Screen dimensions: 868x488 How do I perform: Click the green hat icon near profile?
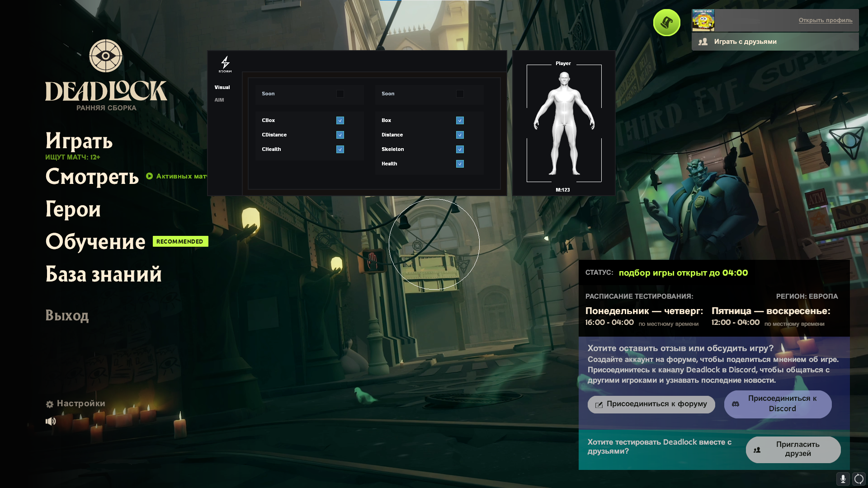click(x=666, y=23)
